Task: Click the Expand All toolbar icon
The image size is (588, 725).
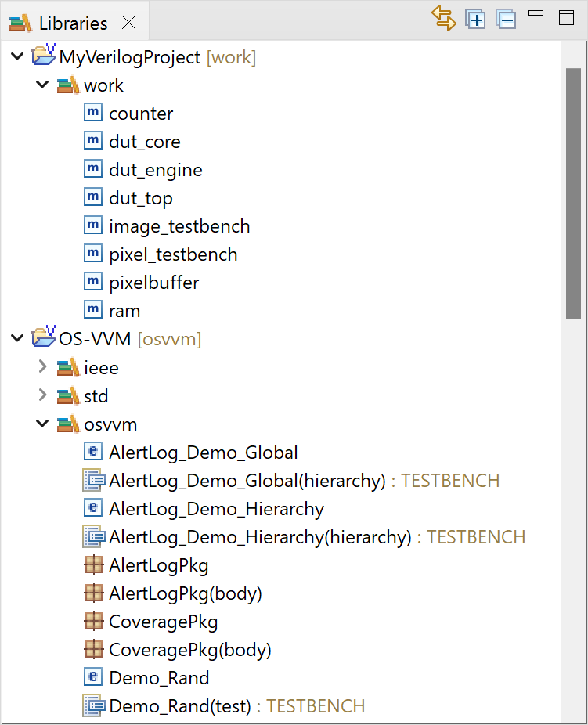Action: pyautogui.click(x=475, y=19)
